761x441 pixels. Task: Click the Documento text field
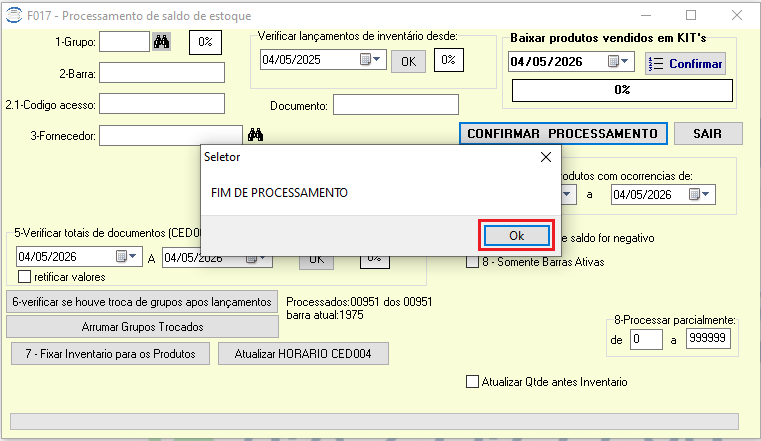pyautogui.click(x=396, y=105)
